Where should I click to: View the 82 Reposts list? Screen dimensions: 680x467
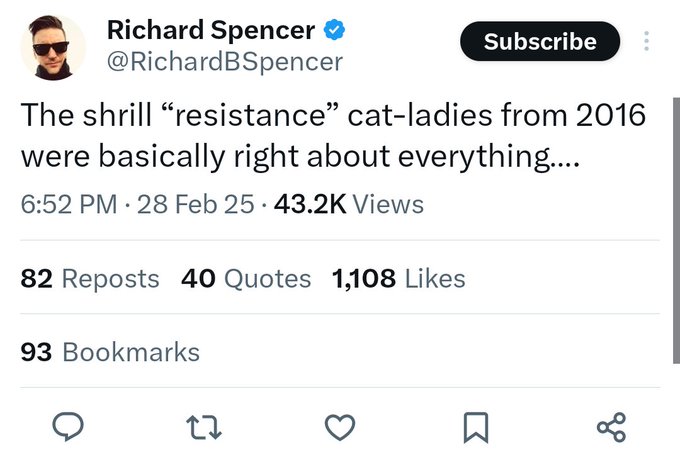(90, 278)
